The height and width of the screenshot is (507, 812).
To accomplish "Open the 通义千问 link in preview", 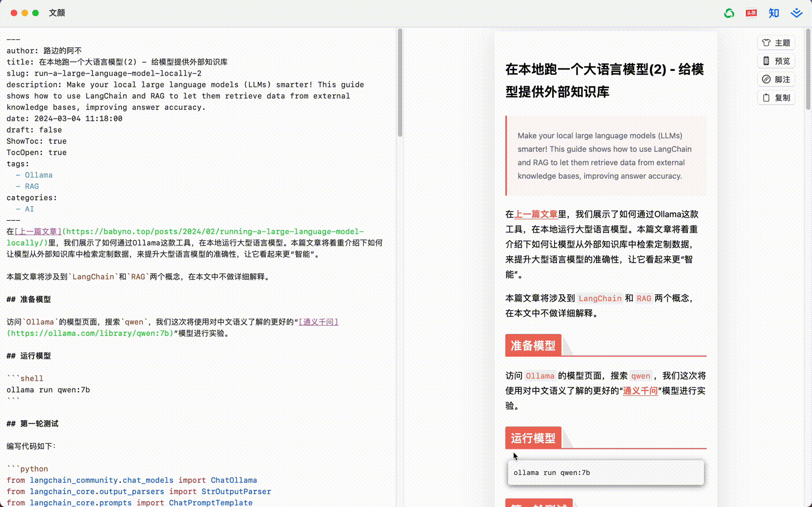I will pyautogui.click(x=640, y=391).
